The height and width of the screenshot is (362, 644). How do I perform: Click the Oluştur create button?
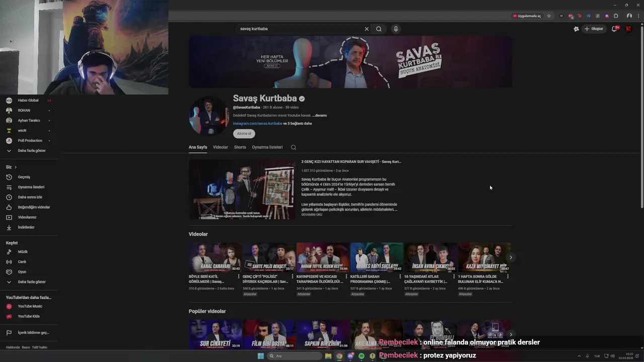(594, 29)
